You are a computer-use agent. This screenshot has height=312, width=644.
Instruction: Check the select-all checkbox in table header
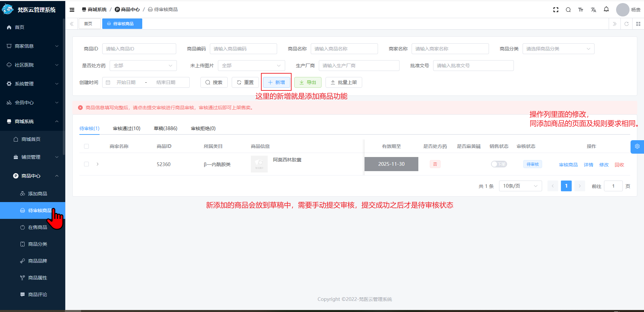(86, 146)
